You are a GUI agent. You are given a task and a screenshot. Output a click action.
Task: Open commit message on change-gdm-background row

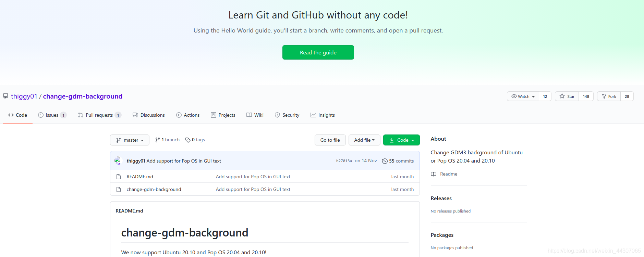[253, 189]
